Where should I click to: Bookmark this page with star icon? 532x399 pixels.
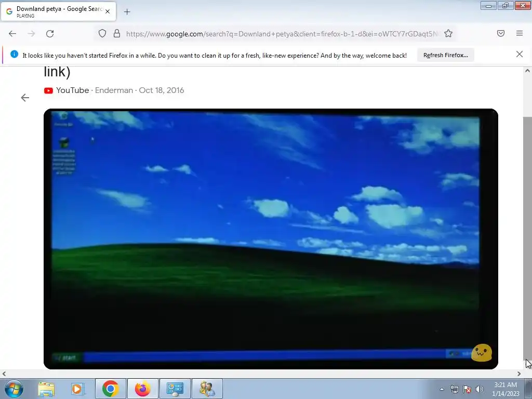448,33
